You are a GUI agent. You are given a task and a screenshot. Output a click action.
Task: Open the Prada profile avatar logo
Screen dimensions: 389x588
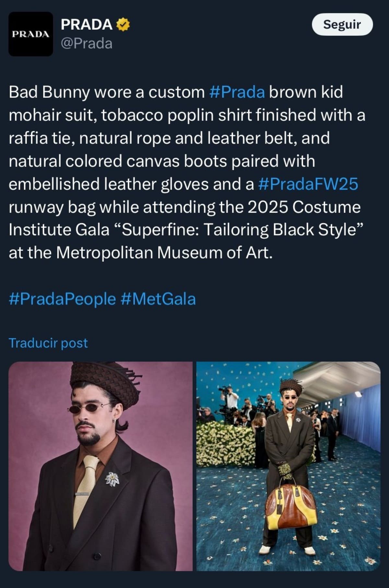pos(30,34)
